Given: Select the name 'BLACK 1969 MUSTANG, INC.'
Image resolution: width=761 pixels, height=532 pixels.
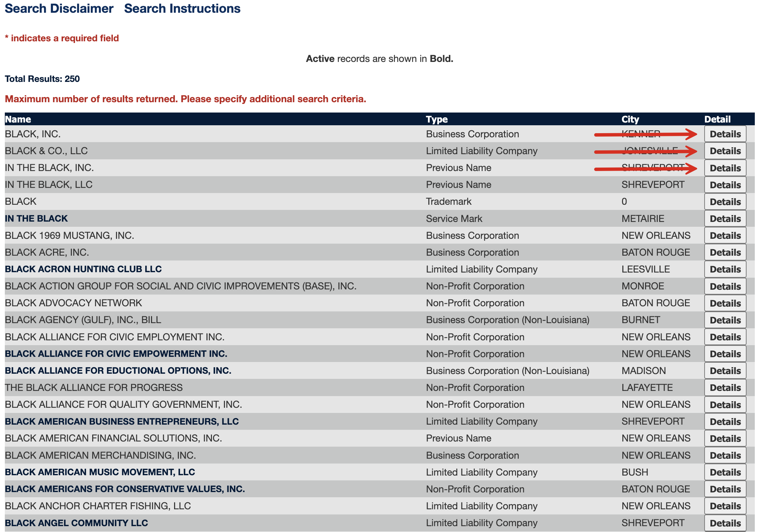Looking at the screenshot, I should tap(69, 235).
